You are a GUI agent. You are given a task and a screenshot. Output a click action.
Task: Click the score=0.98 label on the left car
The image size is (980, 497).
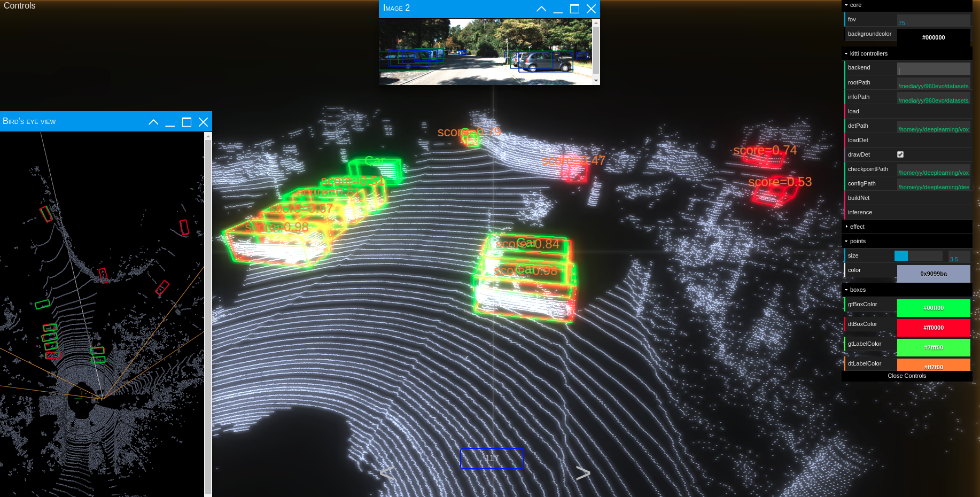click(x=277, y=227)
